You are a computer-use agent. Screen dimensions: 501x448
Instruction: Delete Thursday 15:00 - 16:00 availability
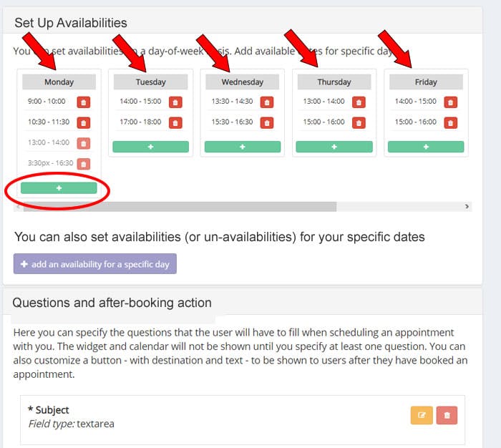pyautogui.click(x=359, y=122)
